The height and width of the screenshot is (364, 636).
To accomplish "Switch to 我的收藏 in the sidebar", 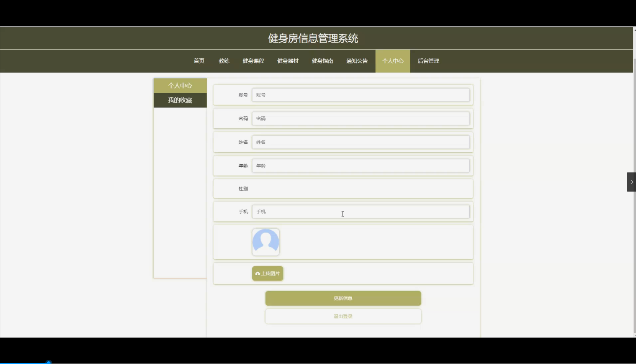I will coord(180,100).
